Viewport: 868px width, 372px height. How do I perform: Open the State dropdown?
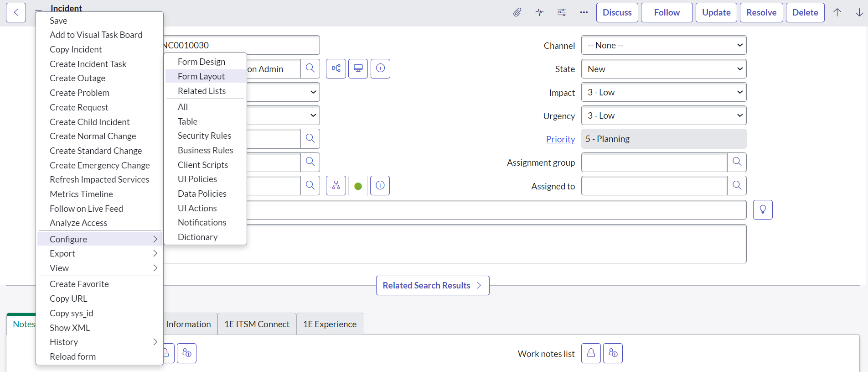663,69
